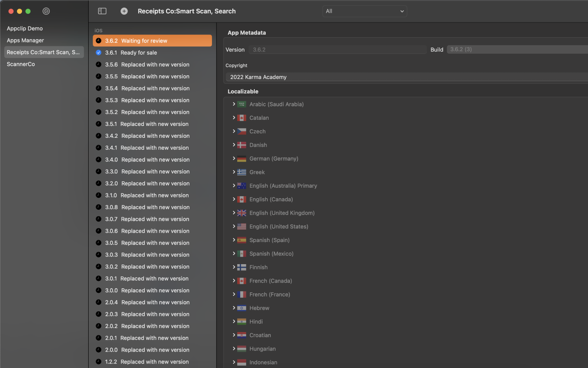This screenshot has height=368, width=588.
Task: Click the circular app icon in the title bar
Action: click(46, 11)
